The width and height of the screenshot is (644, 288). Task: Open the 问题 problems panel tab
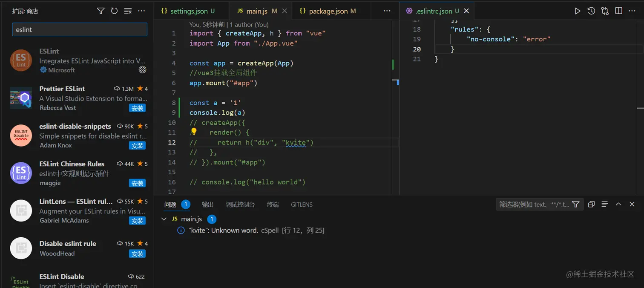click(x=170, y=204)
